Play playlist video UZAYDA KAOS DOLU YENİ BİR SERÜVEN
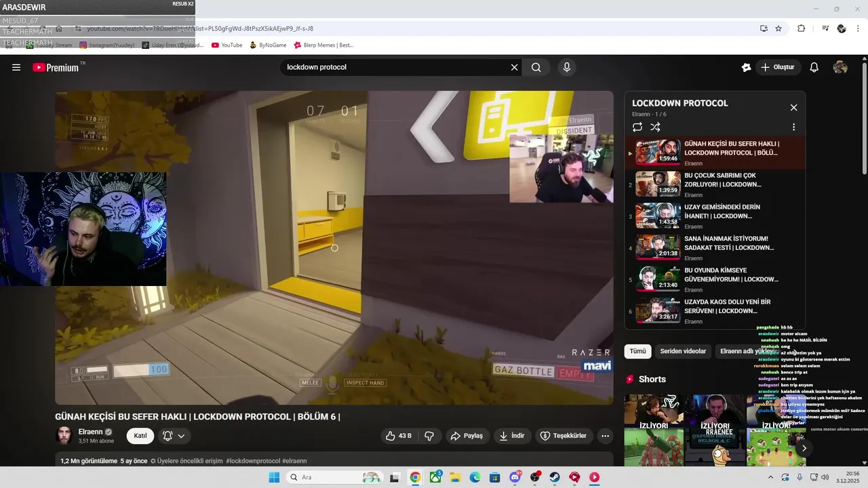Viewport: 868px width, 488px height. coord(715,311)
